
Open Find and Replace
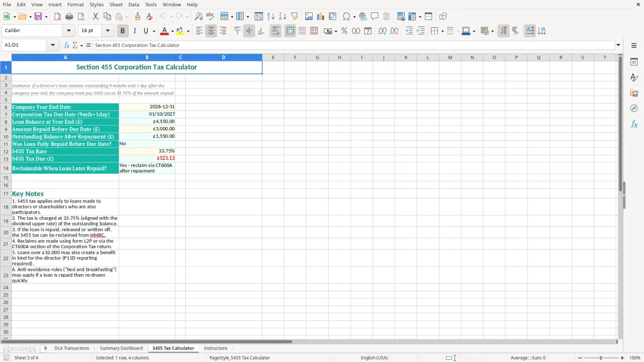click(x=198, y=17)
